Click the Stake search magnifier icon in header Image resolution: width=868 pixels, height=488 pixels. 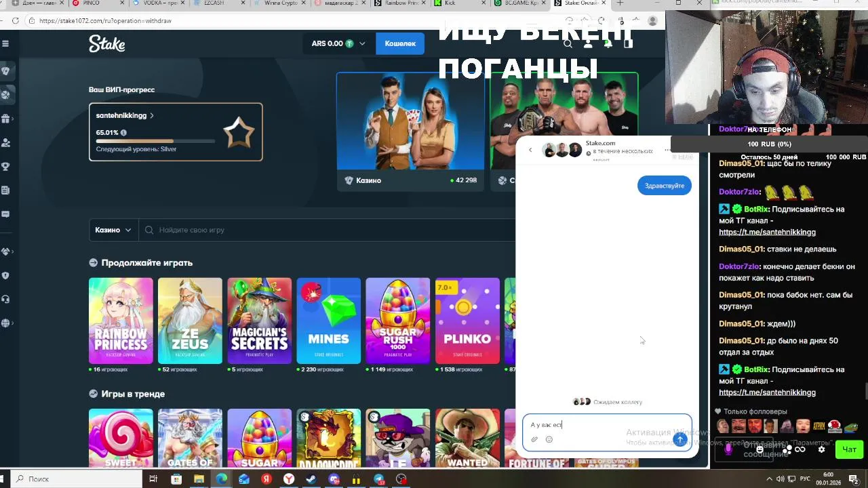[x=568, y=43]
